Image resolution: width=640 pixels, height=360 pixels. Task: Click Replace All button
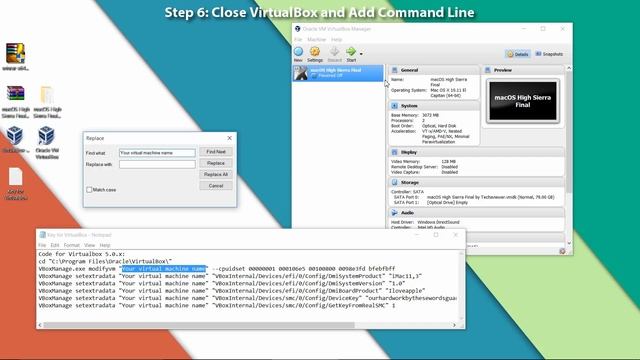[216, 174]
